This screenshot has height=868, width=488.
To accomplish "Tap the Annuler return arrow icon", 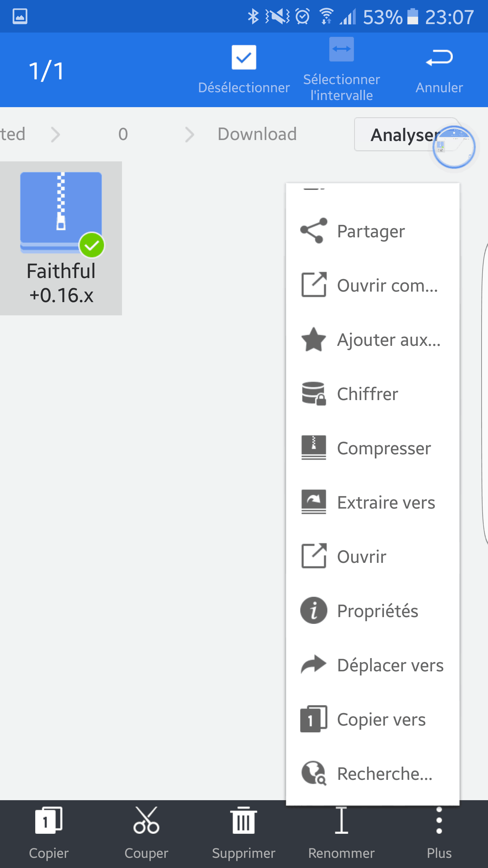I will 439,58.
